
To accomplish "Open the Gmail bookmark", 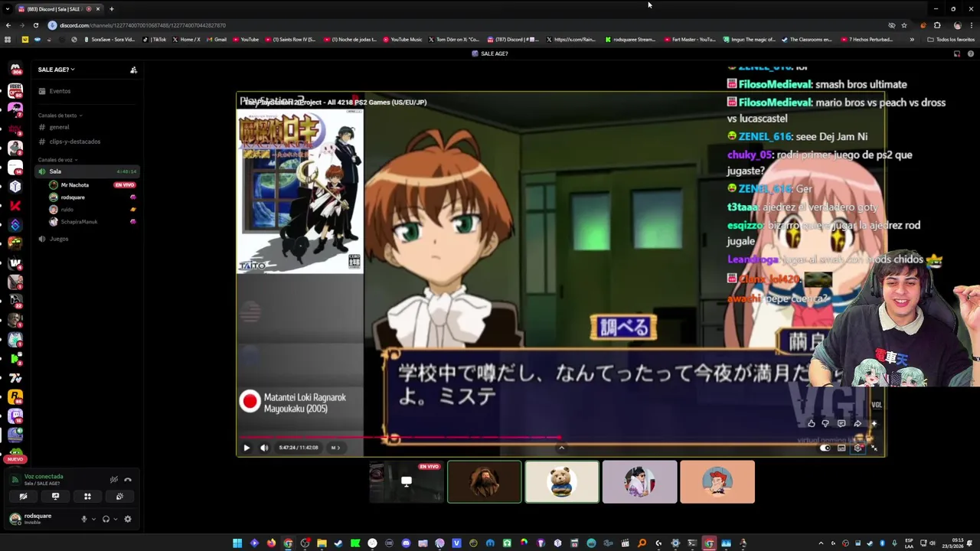I will coord(217,39).
